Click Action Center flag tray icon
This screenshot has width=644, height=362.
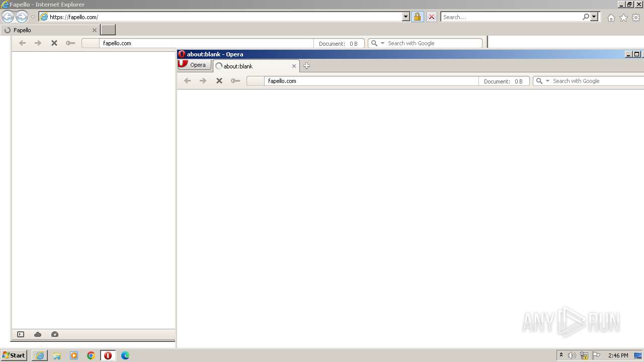(x=596, y=355)
